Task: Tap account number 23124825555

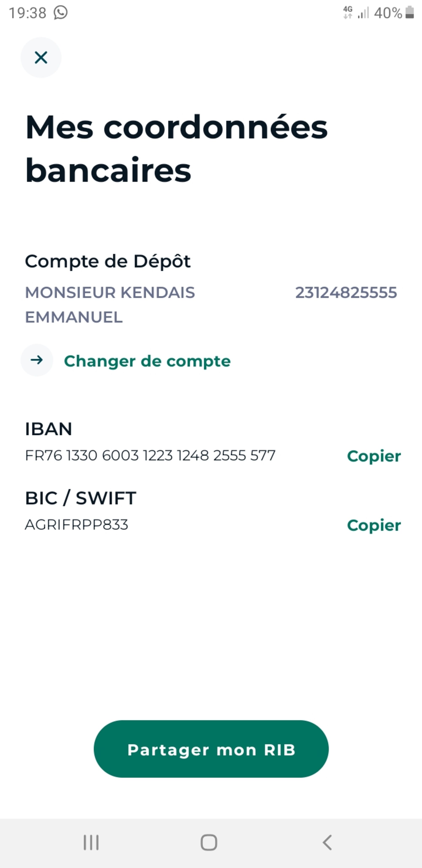Action: 346,292
